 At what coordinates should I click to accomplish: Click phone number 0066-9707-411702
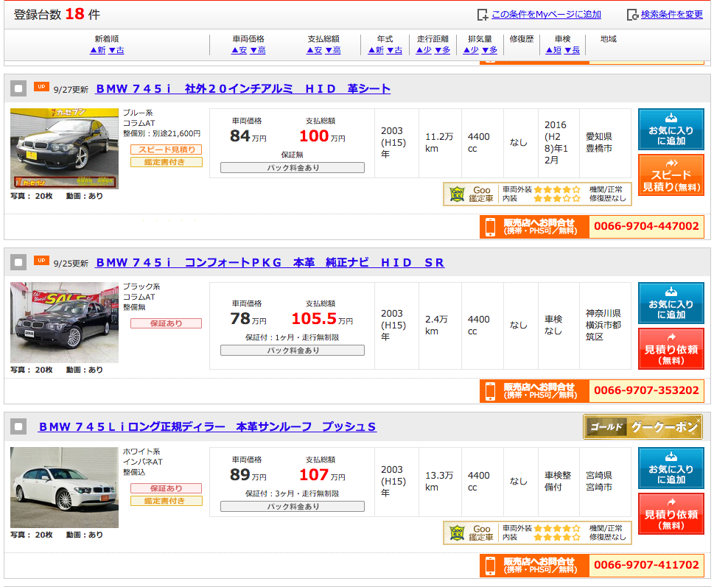[646, 565]
